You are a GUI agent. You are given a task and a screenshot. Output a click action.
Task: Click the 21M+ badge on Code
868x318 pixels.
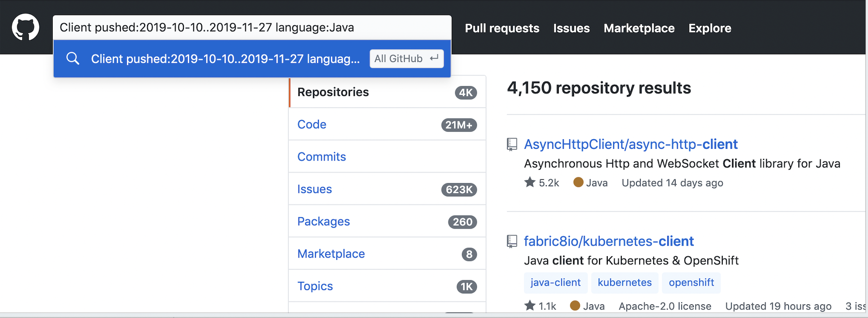click(459, 125)
